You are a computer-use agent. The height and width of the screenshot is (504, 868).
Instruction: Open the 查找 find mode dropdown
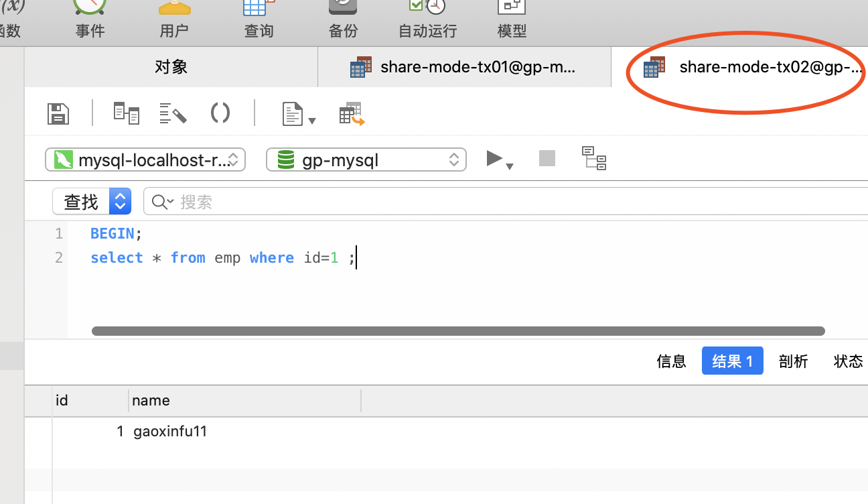(92, 201)
